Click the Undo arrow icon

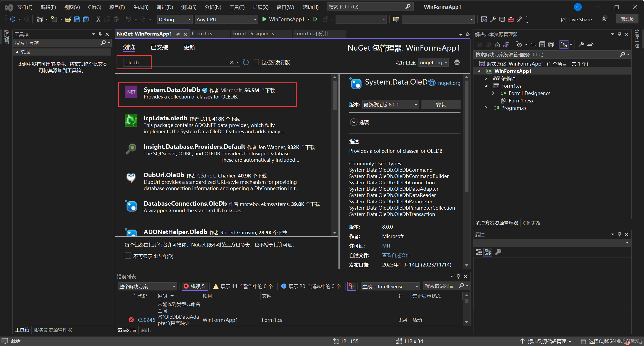pyautogui.click(x=128, y=19)
